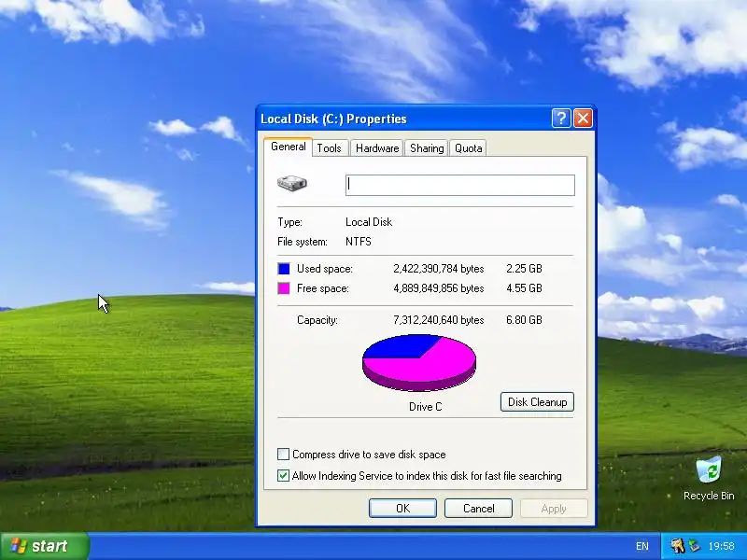Click the blue Used space swatch
The image size is (747, 560).
click(284, 269)
